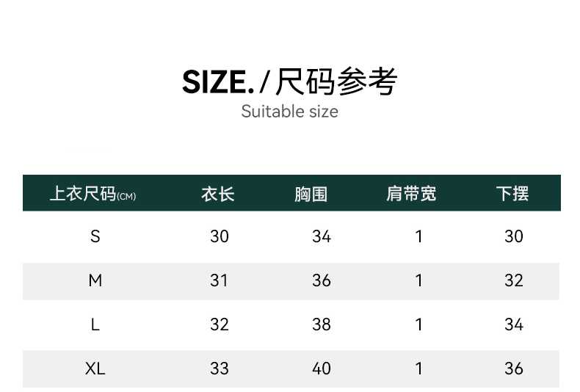Click the S size row label

point(95,236)
